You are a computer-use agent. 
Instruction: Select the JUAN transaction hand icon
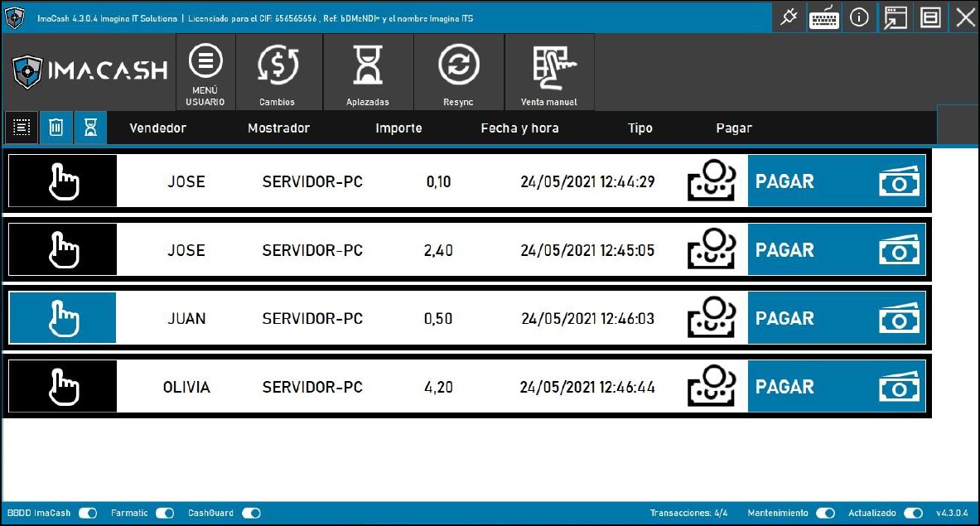(63, 318)
